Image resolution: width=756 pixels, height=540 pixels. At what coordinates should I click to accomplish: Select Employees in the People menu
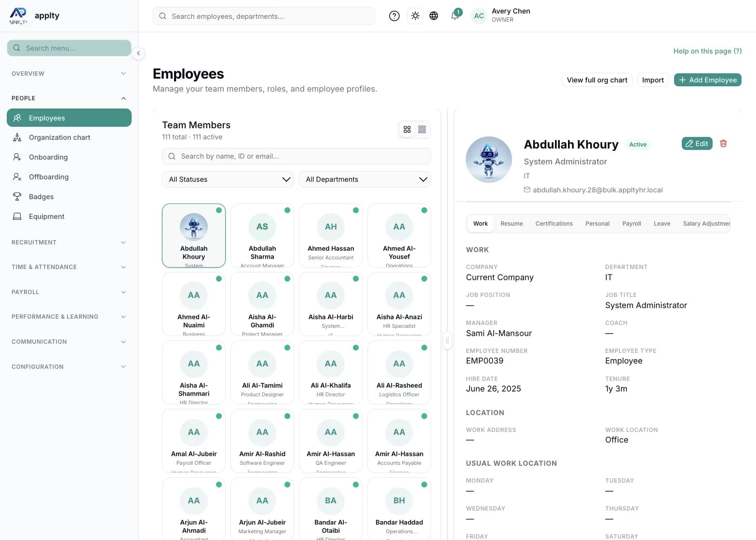[x=69, y=118]
